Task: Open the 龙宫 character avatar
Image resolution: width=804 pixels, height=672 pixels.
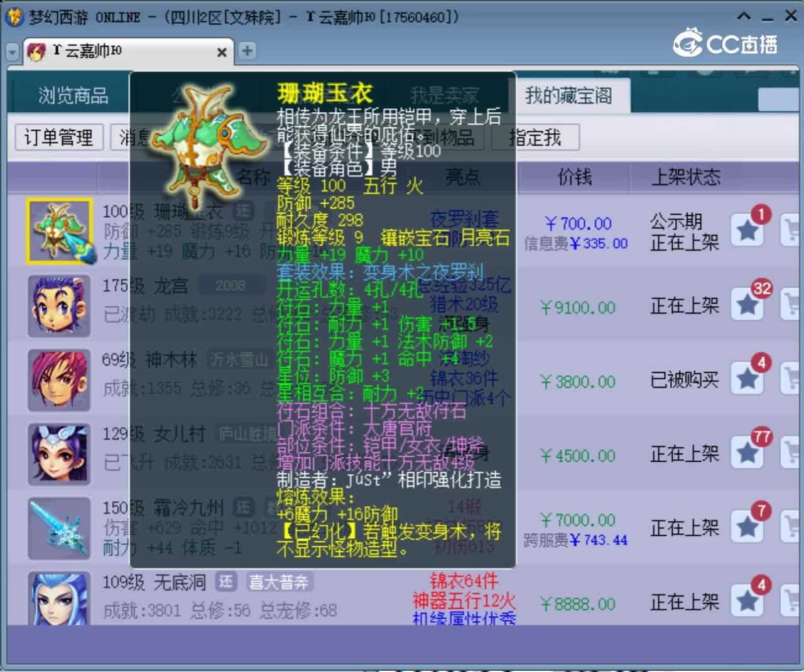Action: (60, 306)
